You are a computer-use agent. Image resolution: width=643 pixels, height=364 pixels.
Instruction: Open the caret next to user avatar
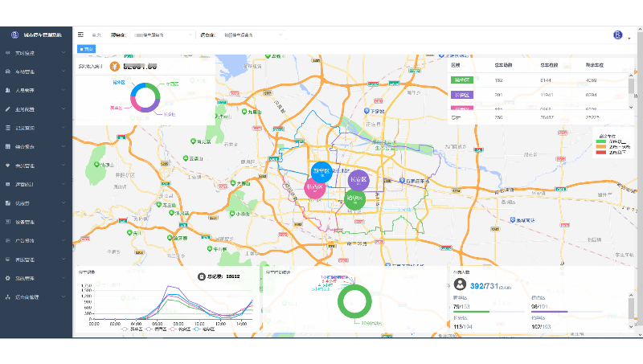click(629, 38)
